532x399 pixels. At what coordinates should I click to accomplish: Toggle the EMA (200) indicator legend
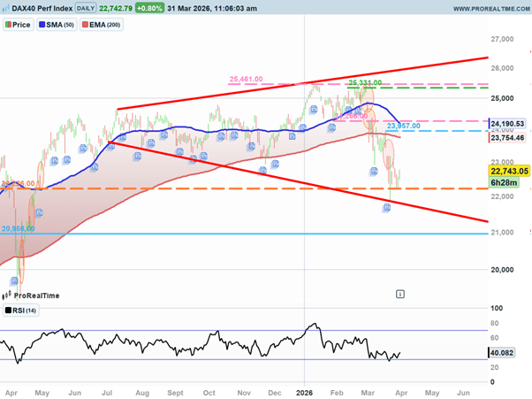(103, 25)
